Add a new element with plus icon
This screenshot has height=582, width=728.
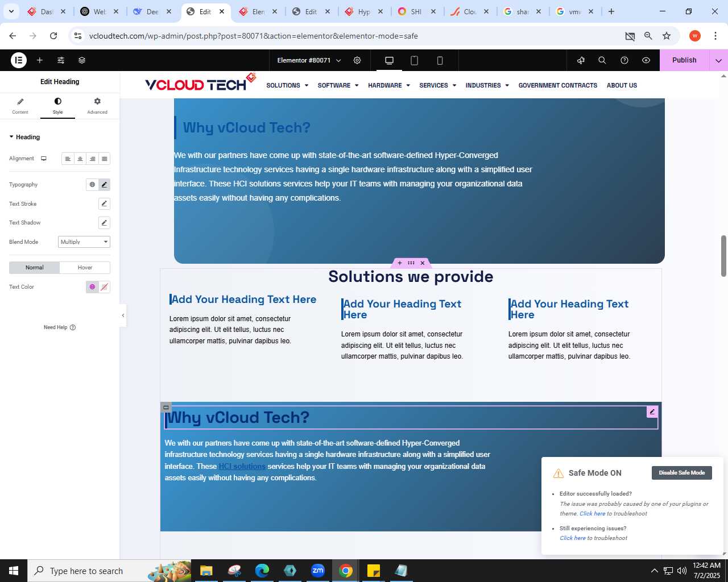(x=40, y=60)
